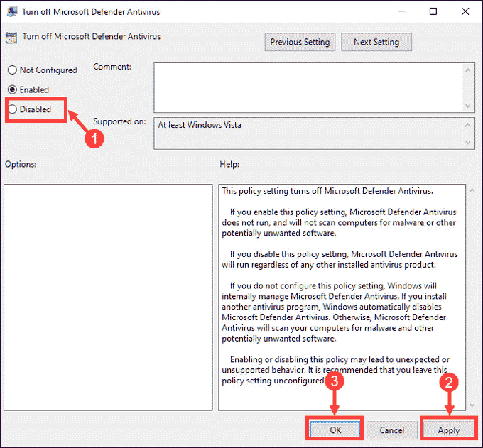
Task: Apply the policy changes
Action: tap(448, 430)
